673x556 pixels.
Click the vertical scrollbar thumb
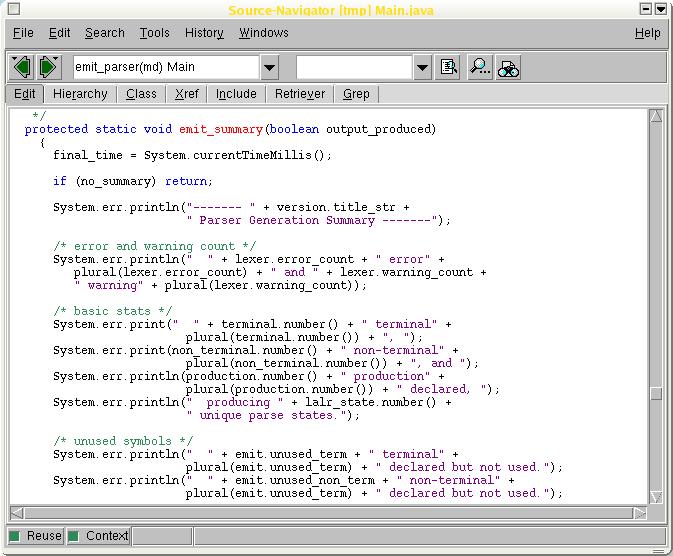(656, 393)
